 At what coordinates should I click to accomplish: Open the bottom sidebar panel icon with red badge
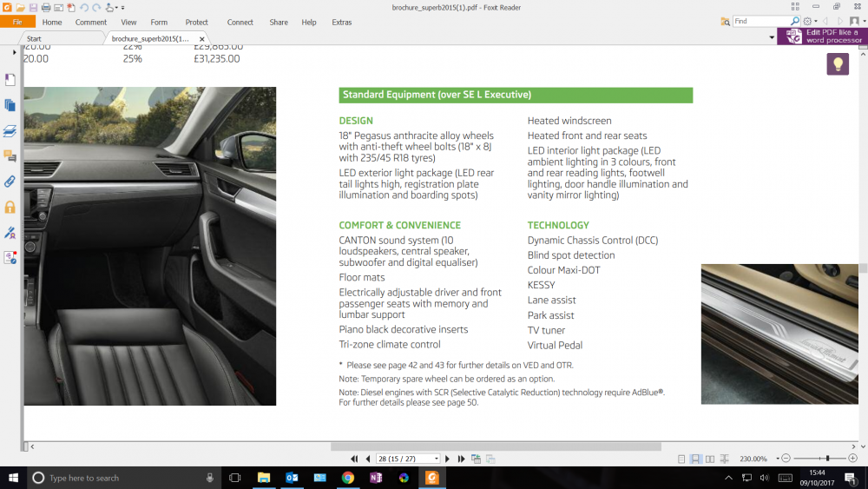(10, 257)
